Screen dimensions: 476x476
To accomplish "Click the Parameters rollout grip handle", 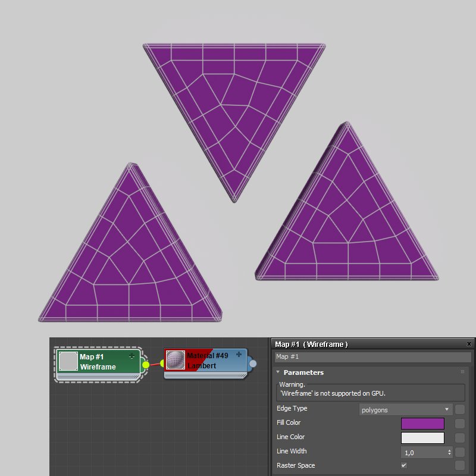I will (x=463, y=372).
